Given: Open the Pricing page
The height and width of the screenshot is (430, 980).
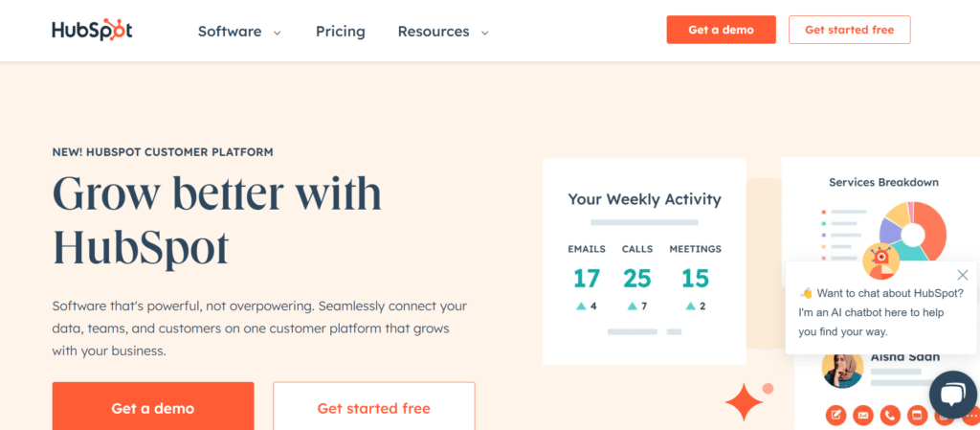Looking at the screenshot, I should pyautogui.click(x=340, y=32).
